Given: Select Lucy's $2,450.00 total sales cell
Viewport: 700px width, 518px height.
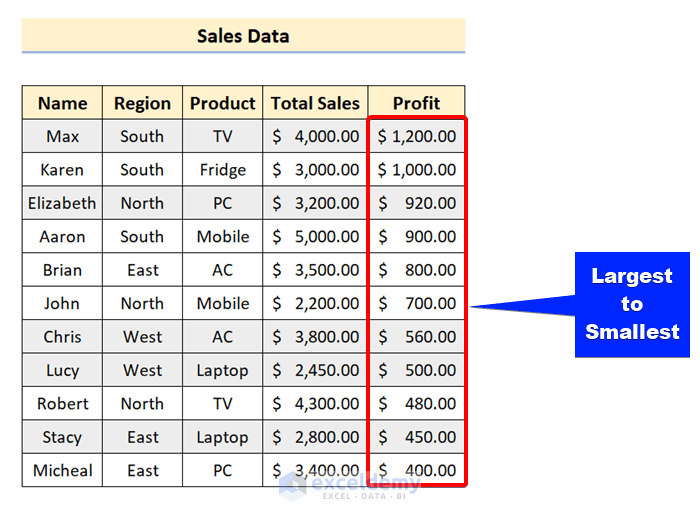Looking at the screenshot, I should pos(315,370).
